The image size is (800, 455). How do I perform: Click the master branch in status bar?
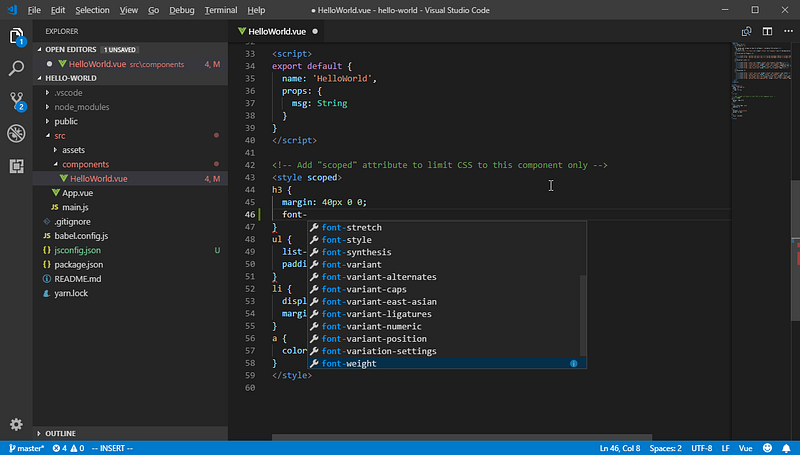coord(25,448)
